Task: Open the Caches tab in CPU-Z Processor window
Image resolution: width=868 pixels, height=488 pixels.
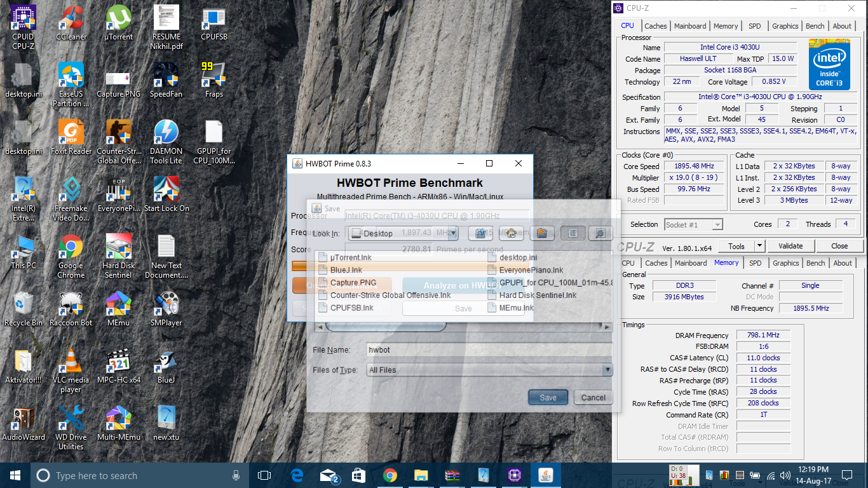Action: click(656, 26)
